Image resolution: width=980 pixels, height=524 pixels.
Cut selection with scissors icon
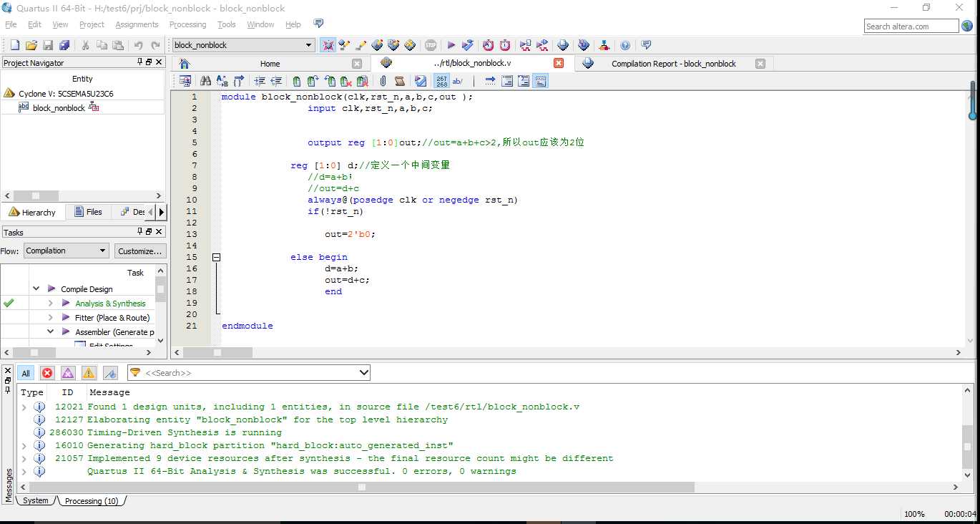[85, 45]
